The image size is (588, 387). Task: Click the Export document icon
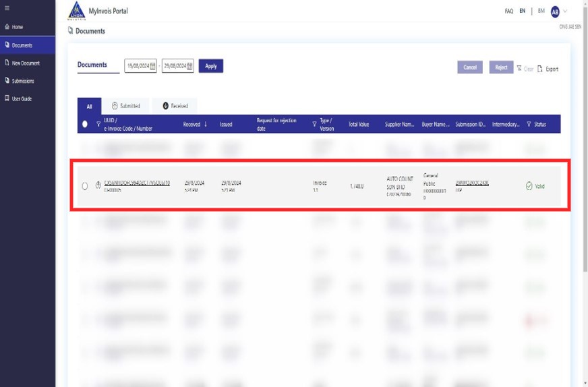(540, 69)
